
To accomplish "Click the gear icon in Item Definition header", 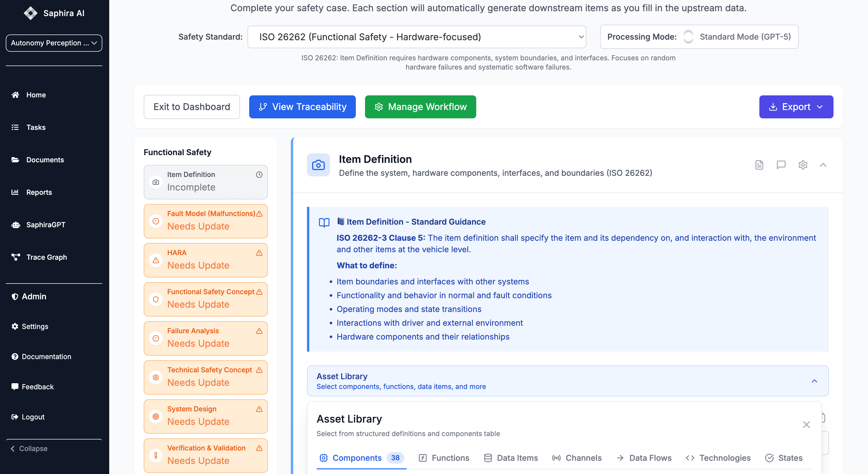I will (x=803, y=165).
